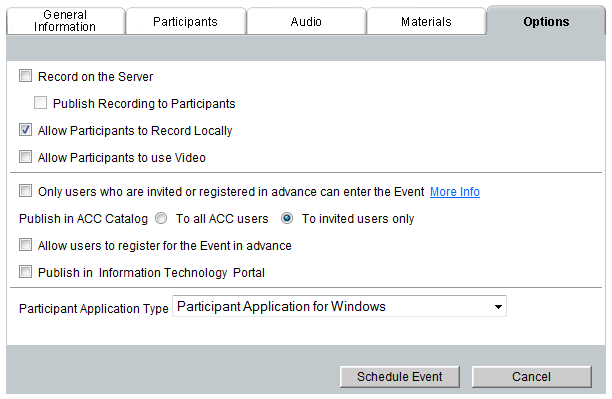The image size is (612, 399).
Task: Go to the Audio tab
Action: point(306,21)
